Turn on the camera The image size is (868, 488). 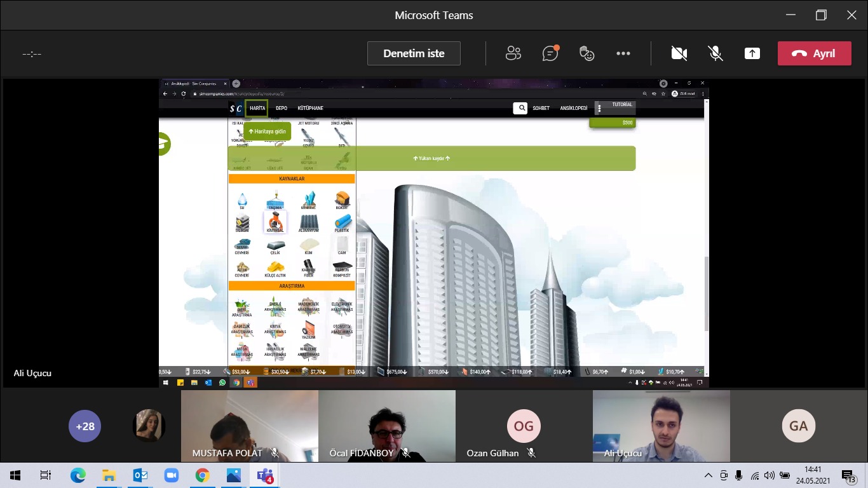pyautogui.click(x=679, y=53)
